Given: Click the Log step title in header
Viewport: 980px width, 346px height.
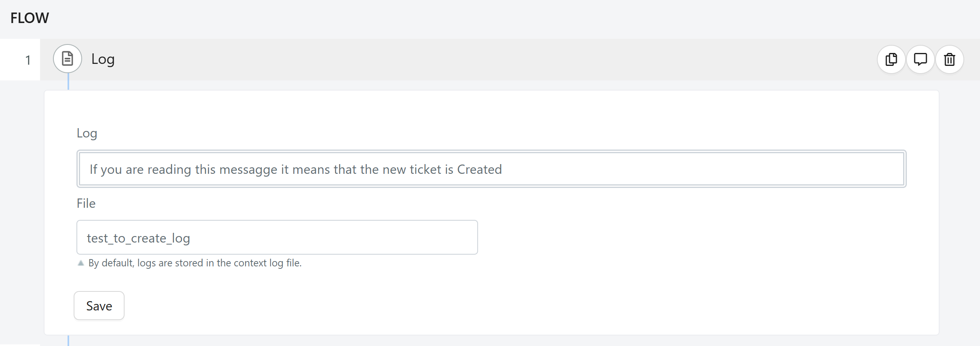Looking at the screenshot, I should pos(103,59).
